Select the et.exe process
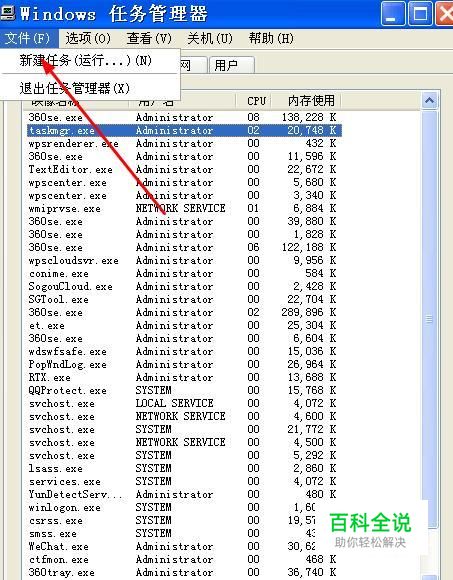 click(47, 326)
